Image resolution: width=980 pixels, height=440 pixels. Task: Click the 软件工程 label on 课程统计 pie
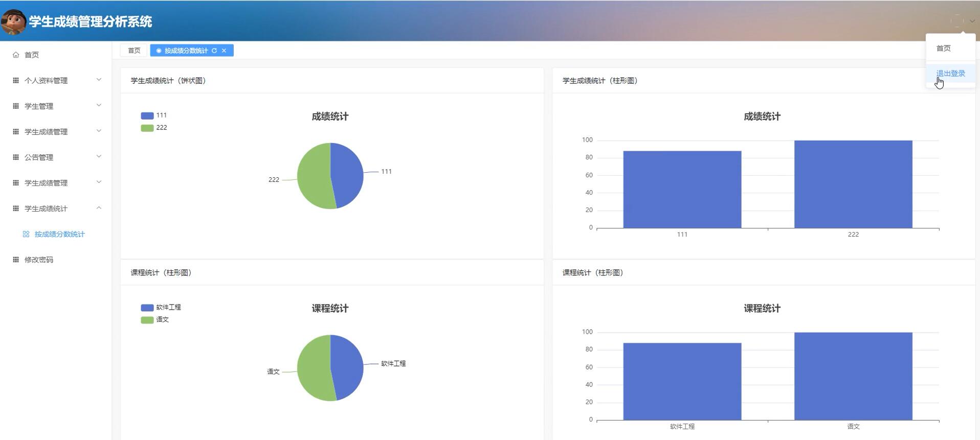393,364
